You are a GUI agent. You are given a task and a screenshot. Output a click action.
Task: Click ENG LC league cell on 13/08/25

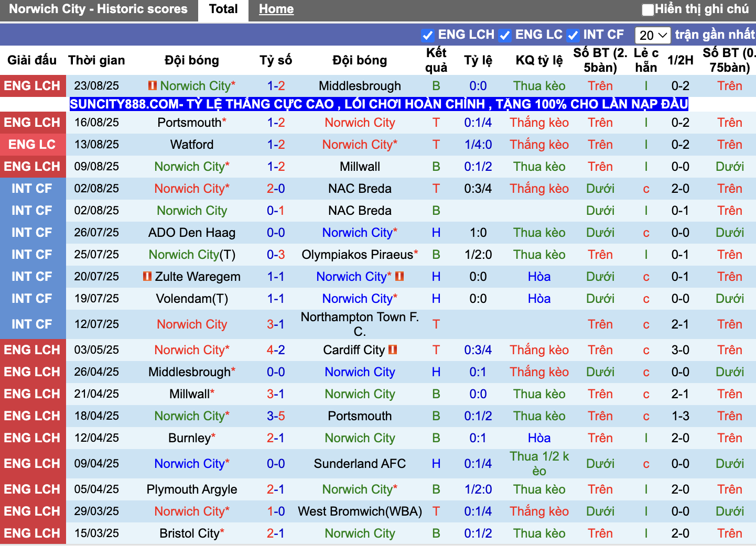(33, 145)
